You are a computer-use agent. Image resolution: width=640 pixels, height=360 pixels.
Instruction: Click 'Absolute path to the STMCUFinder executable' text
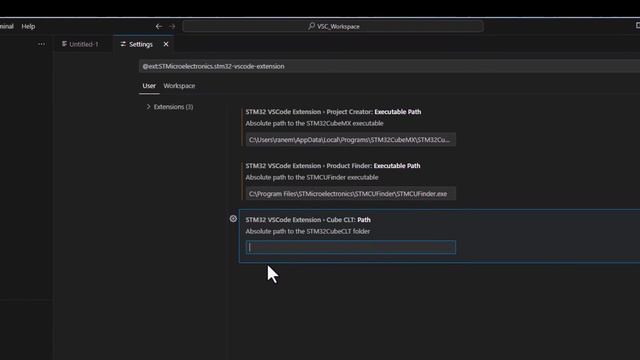point(312,178)
